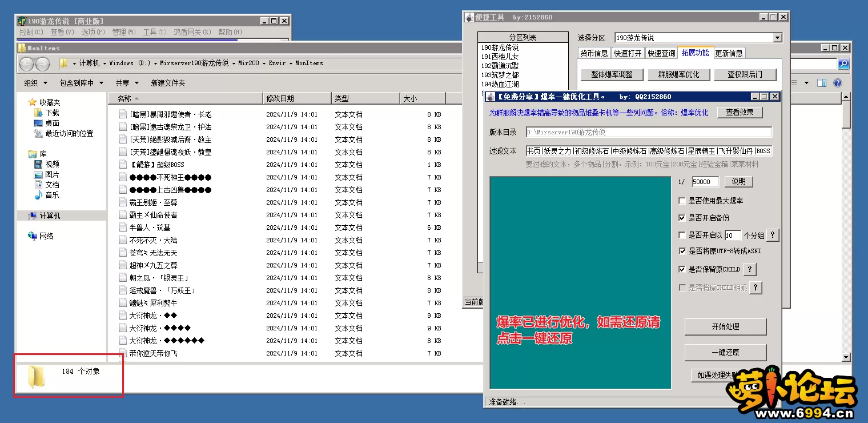
Task: Open the 文档 library icon
Action: 38,185
